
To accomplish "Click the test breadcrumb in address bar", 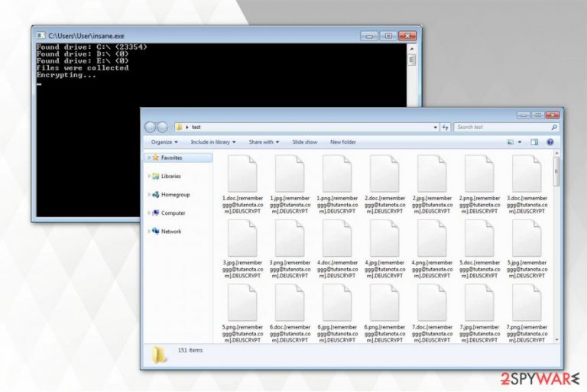I will (x=196, y=128).
